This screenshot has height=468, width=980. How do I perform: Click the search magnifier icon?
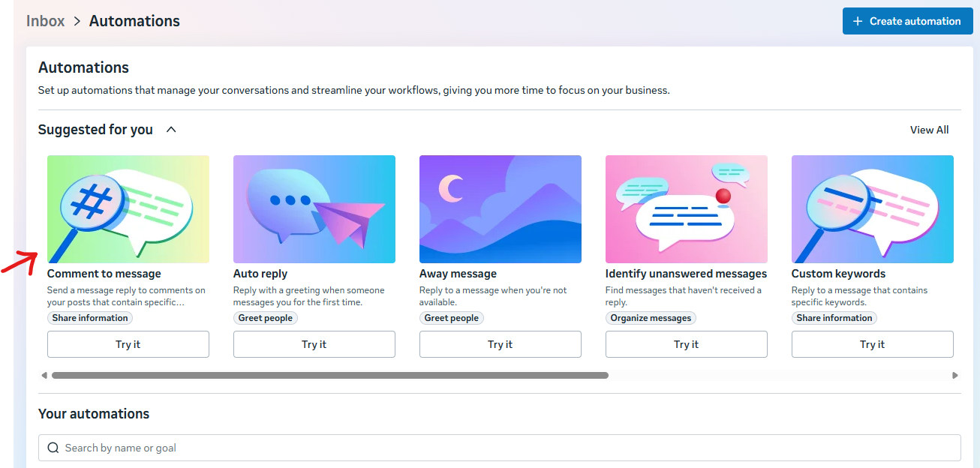53,448
